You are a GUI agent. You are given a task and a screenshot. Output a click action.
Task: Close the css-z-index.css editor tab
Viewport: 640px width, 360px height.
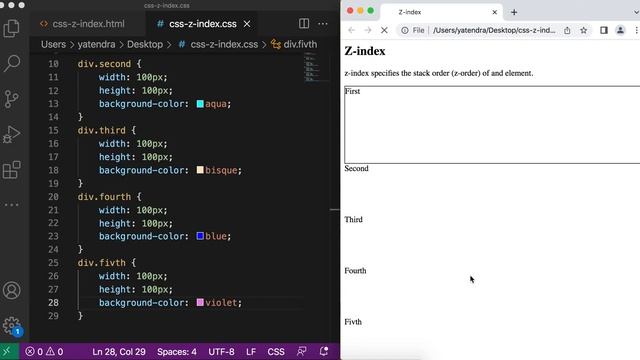247,24
